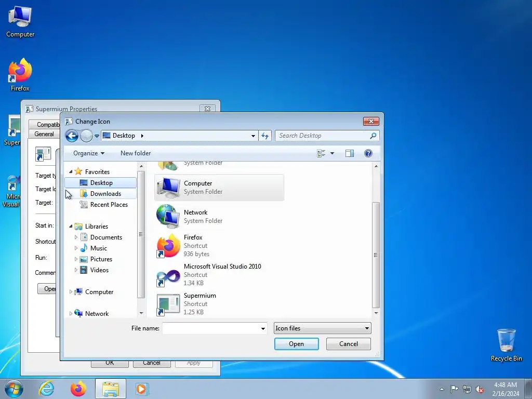Click New folder in the toolbar

(x=136, y=153)
